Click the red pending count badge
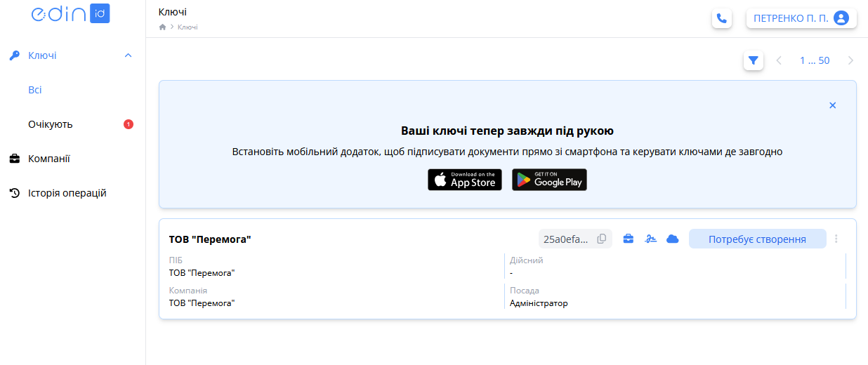868x365 pixels. click(x=129, y=124)
